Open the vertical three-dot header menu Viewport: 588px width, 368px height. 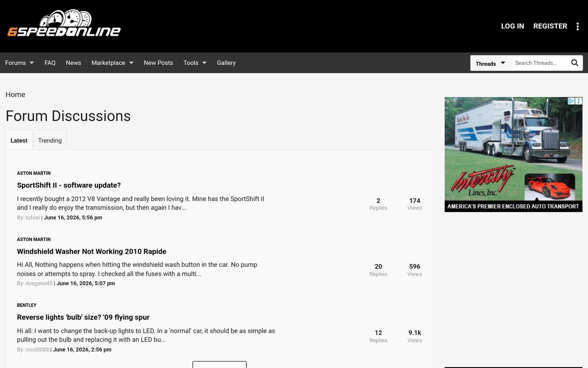578,26
